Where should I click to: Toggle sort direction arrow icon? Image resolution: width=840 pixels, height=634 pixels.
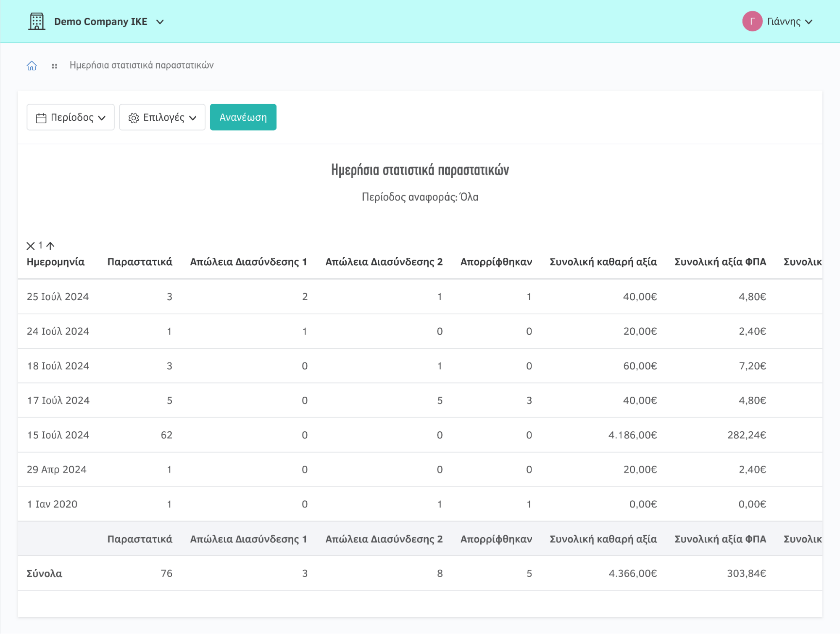point(50,246)
